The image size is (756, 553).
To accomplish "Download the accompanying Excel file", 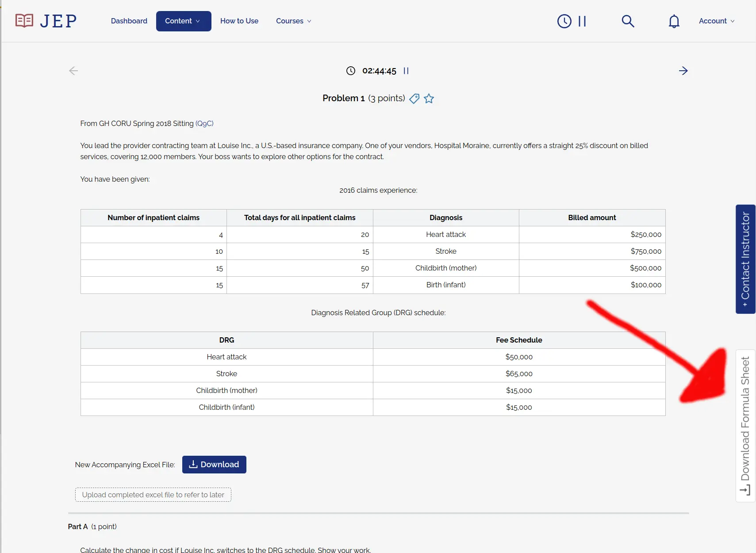I will tap(214, 464).
